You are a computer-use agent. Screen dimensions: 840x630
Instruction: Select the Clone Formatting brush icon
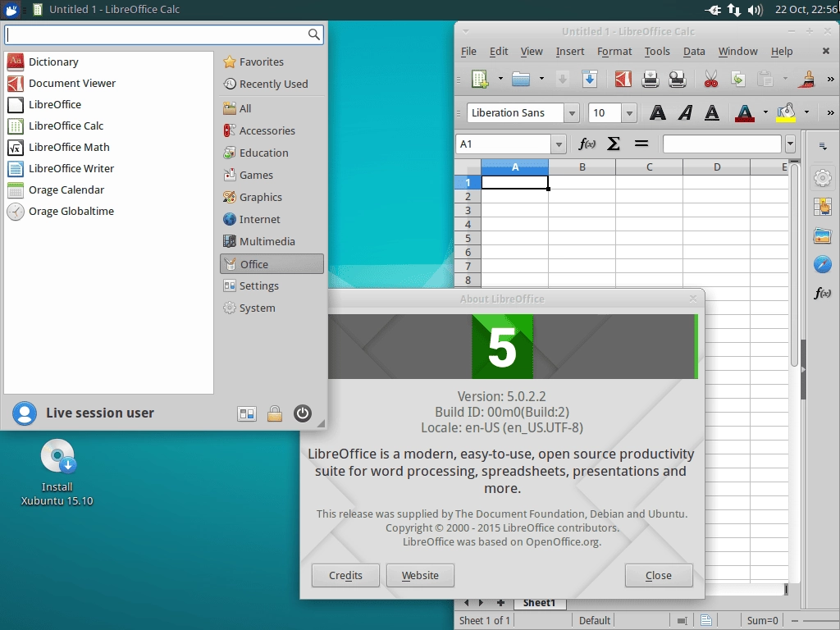click(807, 79)
